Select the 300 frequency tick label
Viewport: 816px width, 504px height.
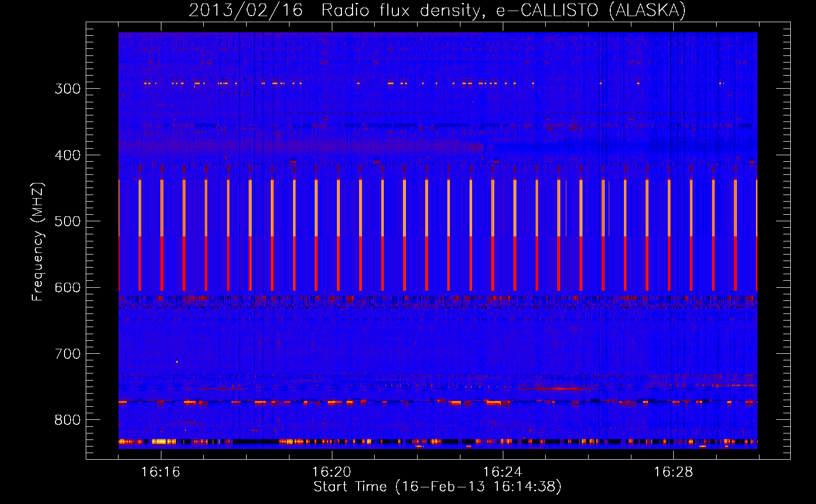pos(68,89)
